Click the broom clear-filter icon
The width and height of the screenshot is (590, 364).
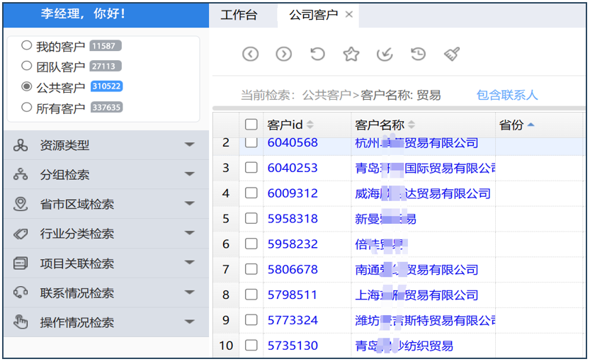(x=452, y=54)
